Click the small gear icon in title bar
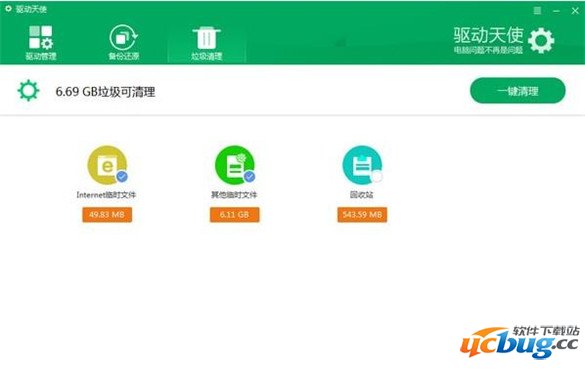Viewport: 585px width, 374px height. [8, 8]
